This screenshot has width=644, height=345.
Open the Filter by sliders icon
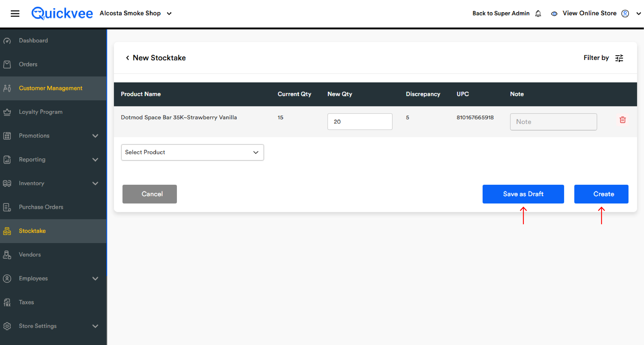tap(619, 58)
